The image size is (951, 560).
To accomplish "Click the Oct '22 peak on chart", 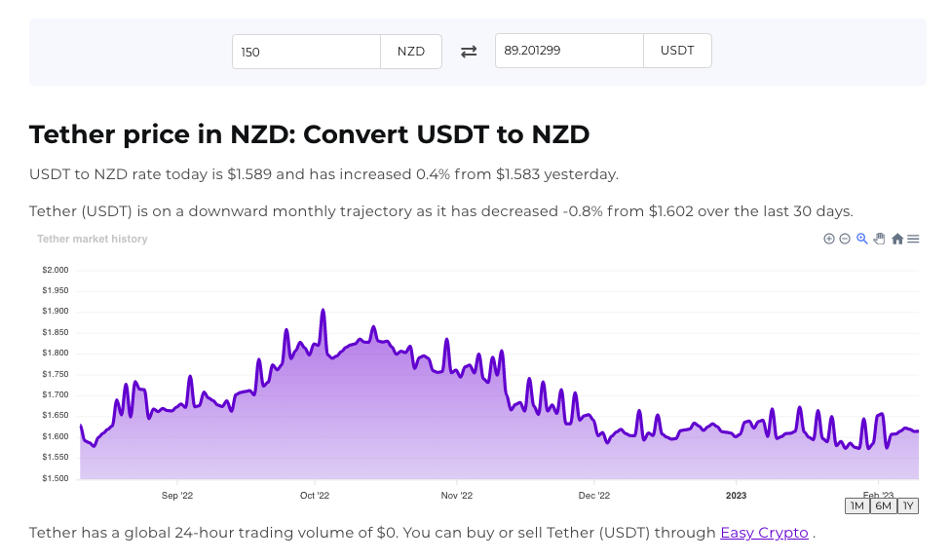I will [323, 311].
